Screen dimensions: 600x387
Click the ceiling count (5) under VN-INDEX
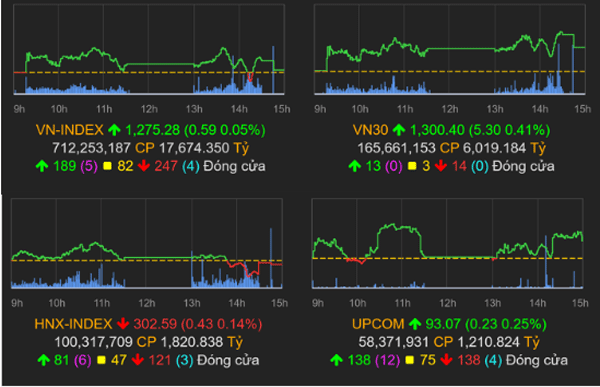coord(89,166)
